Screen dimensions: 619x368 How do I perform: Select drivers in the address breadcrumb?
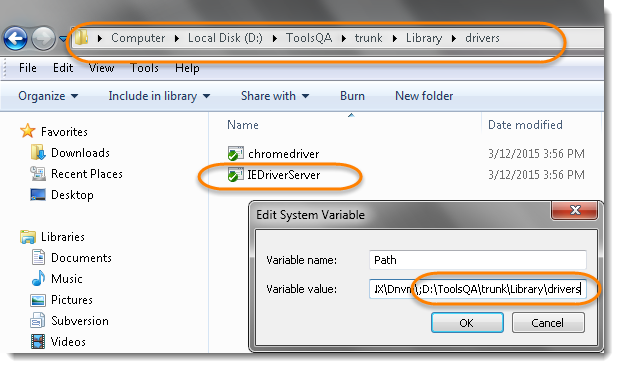[x=482, y=38]
